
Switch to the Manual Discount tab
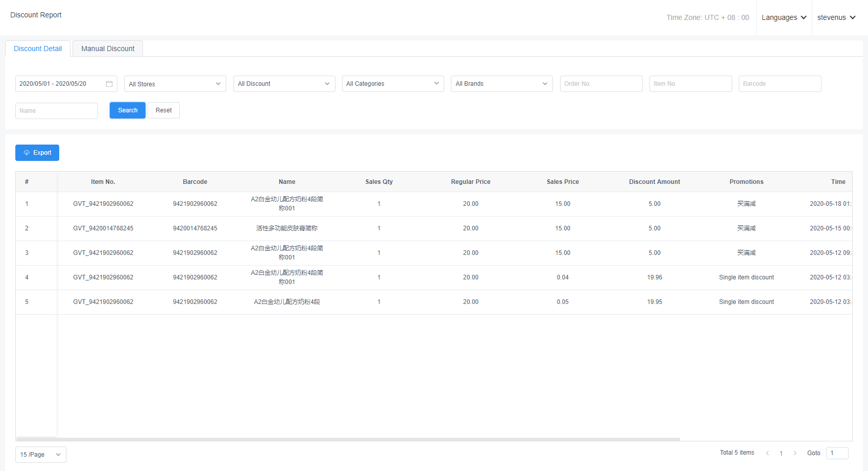(108, 49)
